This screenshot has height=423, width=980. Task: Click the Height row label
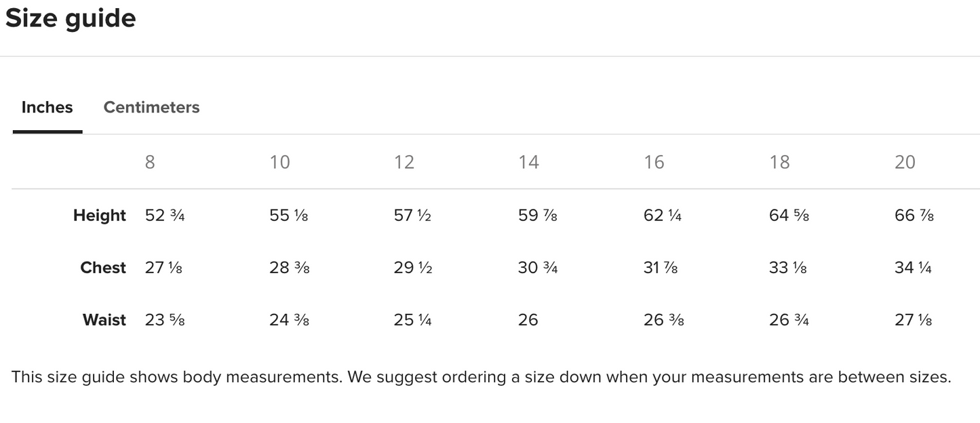(x=100, y=216)
